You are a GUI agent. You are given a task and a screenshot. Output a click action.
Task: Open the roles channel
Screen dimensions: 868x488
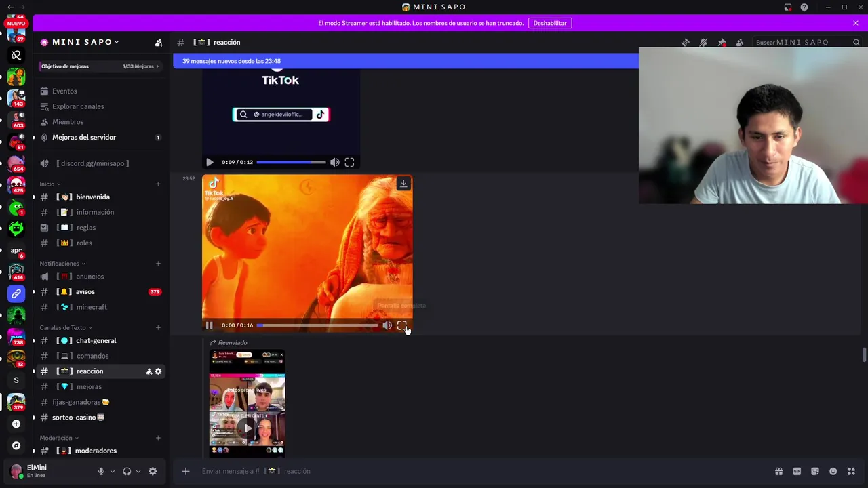click(100, 243)
